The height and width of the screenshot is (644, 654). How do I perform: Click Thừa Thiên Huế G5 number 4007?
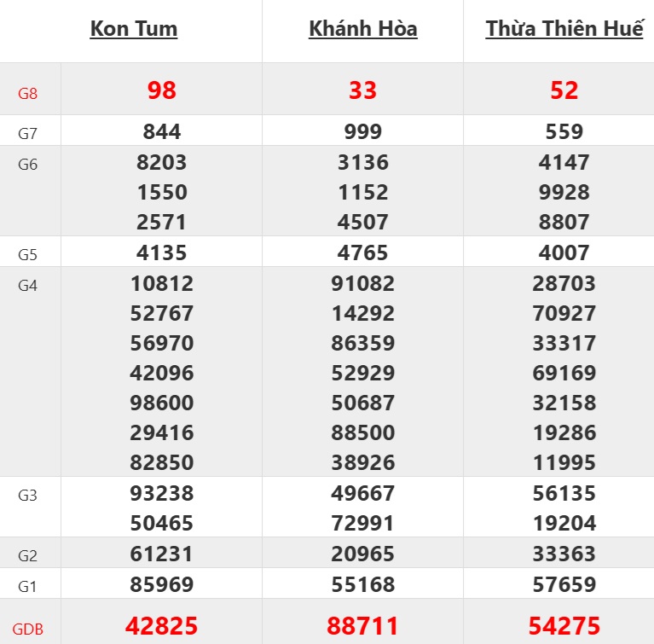[564, 252]
